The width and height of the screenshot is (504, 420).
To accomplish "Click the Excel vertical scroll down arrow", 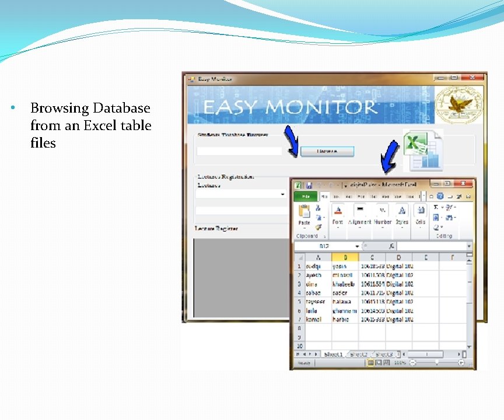I will (x=469, y=347).
